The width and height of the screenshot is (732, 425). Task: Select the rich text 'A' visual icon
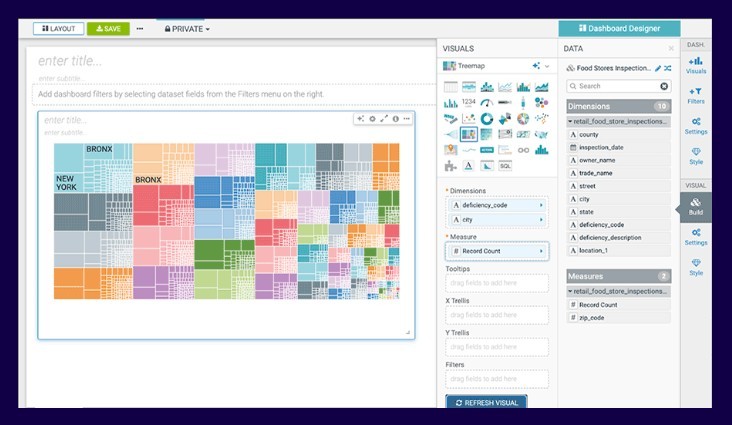pyautogui.click(x=469, y=166)
